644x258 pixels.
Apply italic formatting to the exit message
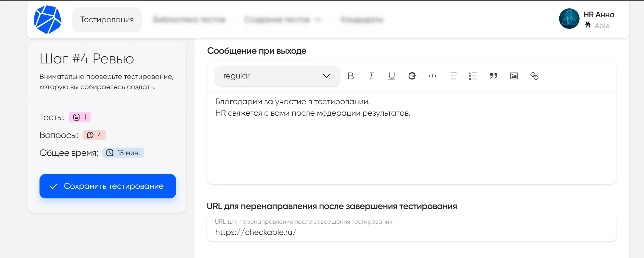tap(371, 76)
